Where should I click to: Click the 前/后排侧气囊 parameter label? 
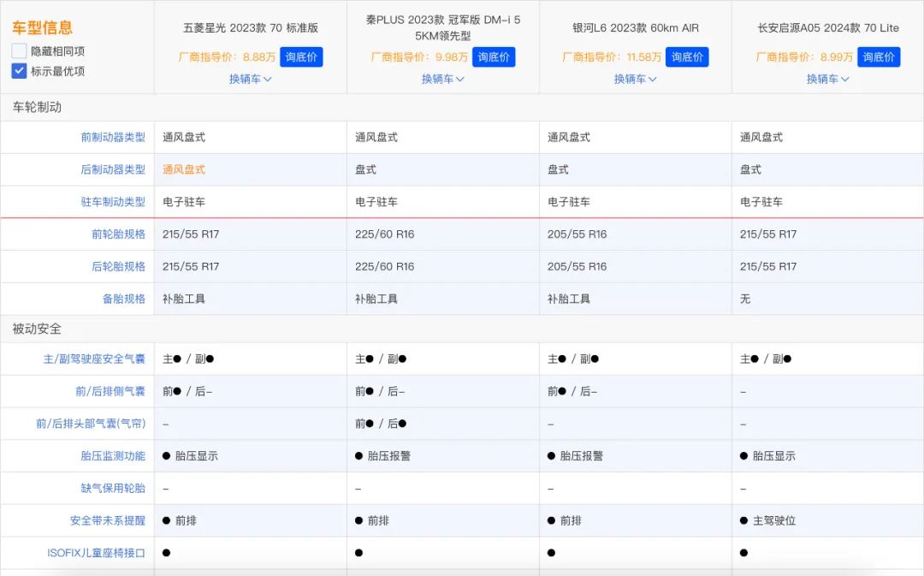click(x=110, y=391)
